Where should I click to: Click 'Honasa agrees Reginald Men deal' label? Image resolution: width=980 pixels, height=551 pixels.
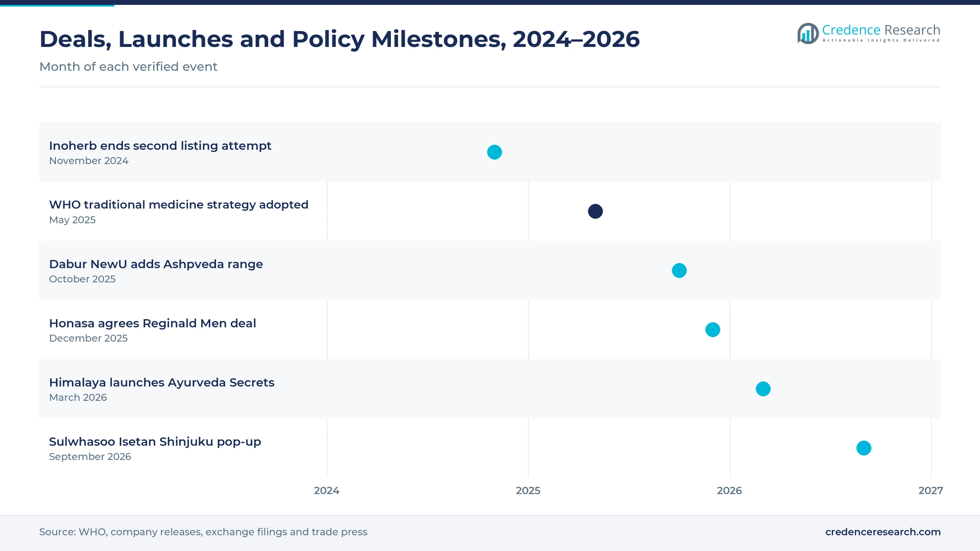153,323
